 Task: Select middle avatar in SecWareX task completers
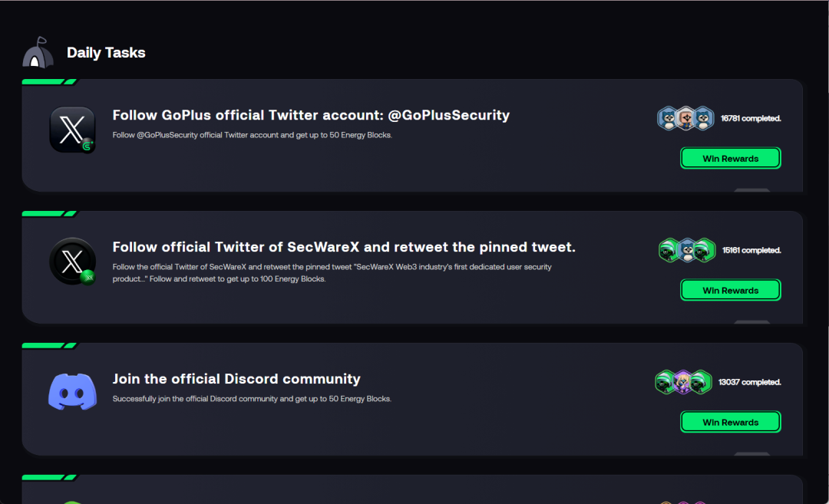(x=687, y=250)
